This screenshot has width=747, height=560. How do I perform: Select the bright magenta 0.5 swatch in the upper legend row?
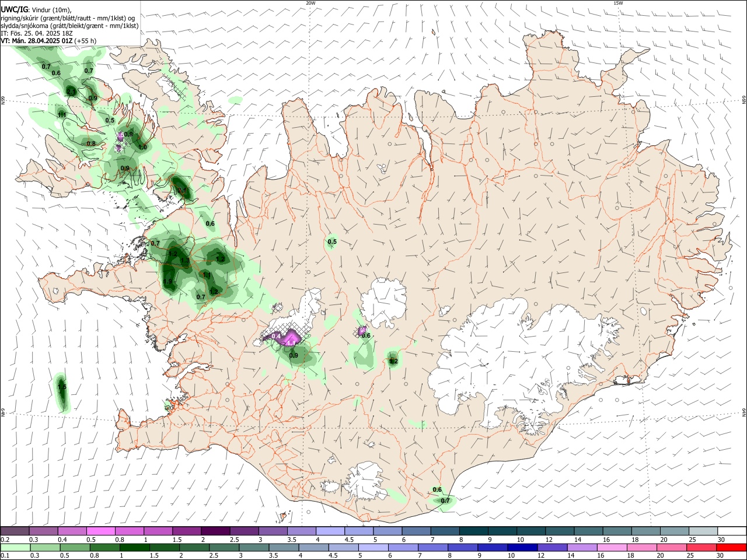tap(100, 531)
